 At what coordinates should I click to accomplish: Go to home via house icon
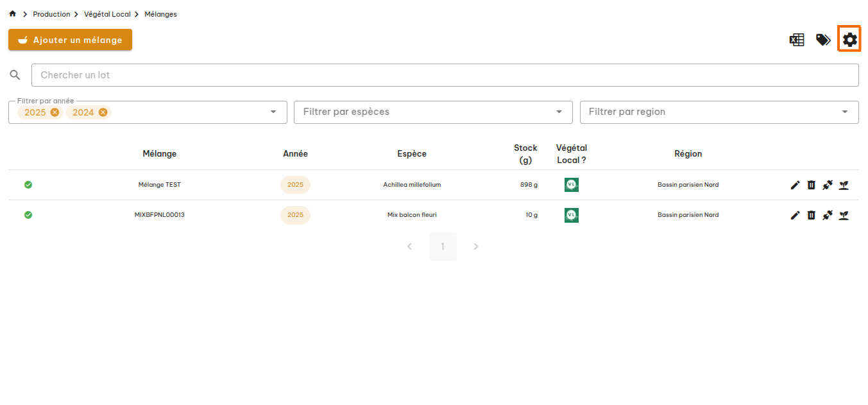pos(13,14)
